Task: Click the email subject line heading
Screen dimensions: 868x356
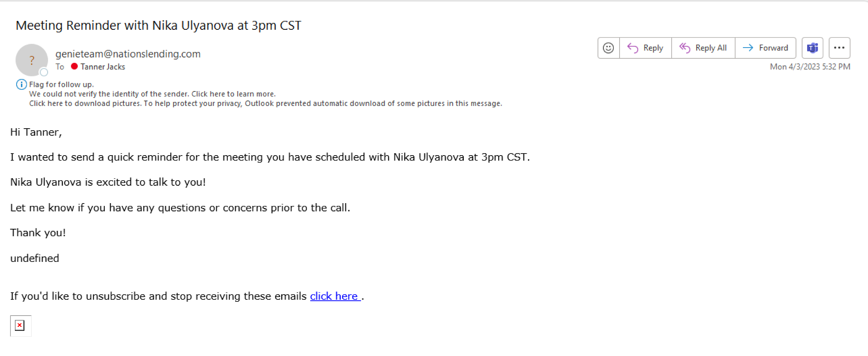Action: (x=158, y=26)
